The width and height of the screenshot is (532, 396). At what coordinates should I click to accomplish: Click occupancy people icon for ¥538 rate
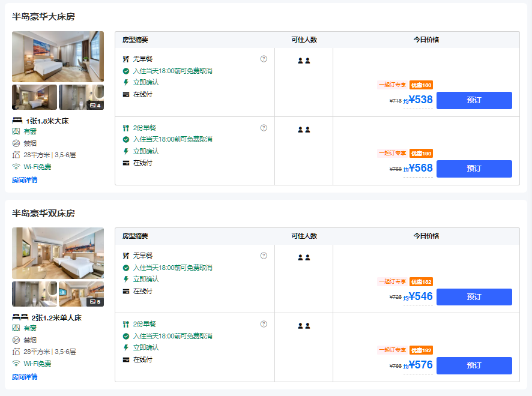[304, 61]
